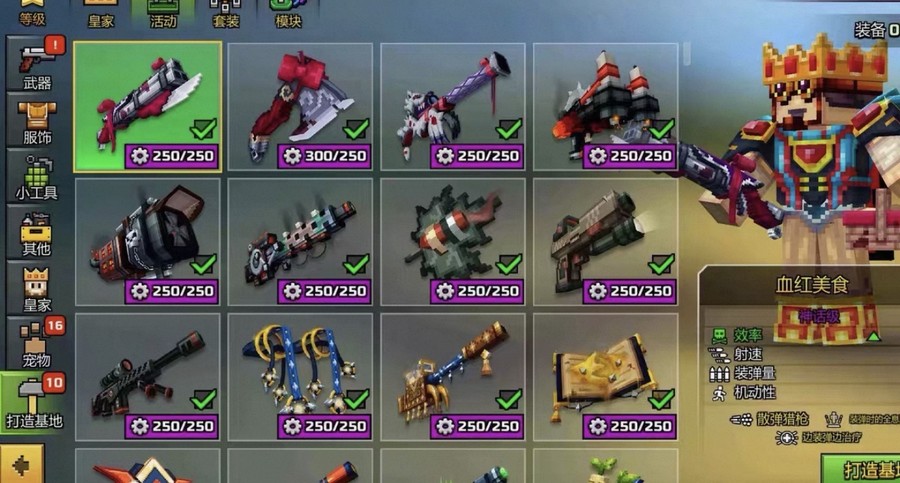This screenshot has height=483, width=900.
Task: Open the 服饰 clothing category
Action: [36, 121]
